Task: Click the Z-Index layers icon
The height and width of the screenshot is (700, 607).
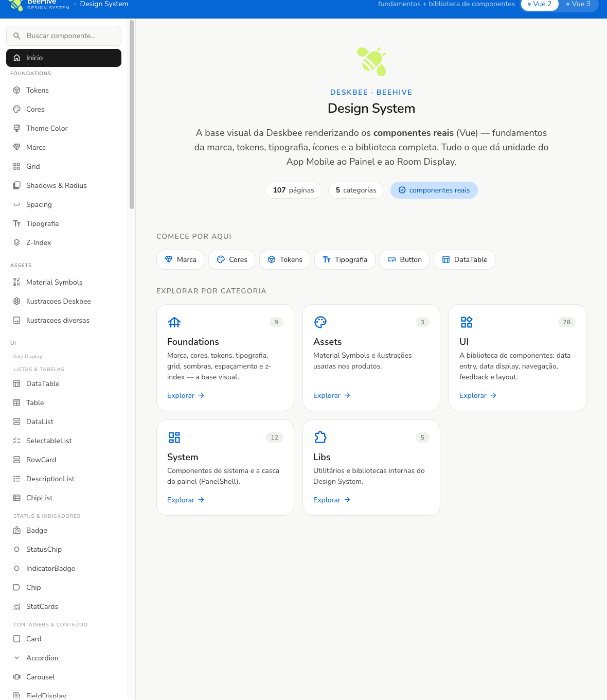Action: click(x=16, y=242)
